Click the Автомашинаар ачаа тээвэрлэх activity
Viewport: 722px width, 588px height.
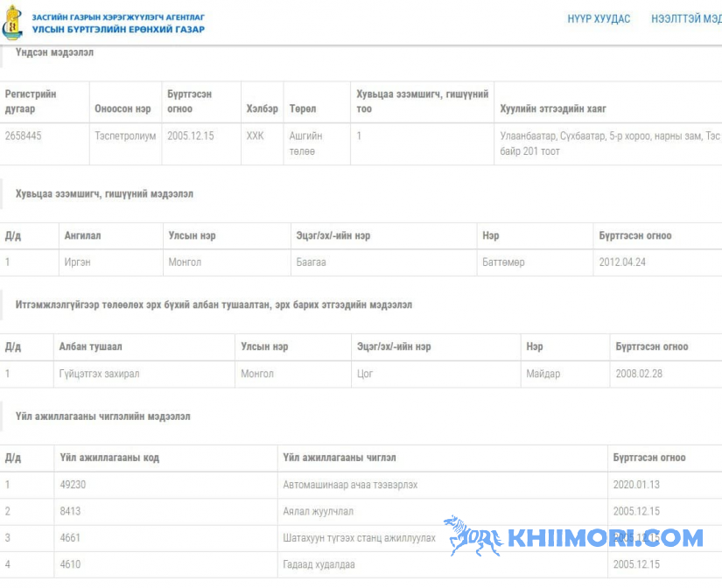coord(350,485)
